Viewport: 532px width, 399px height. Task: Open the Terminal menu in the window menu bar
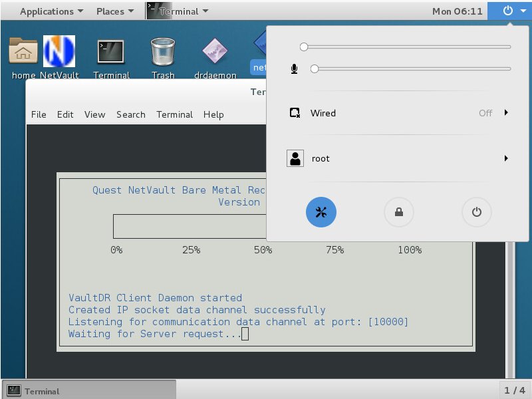174,114
